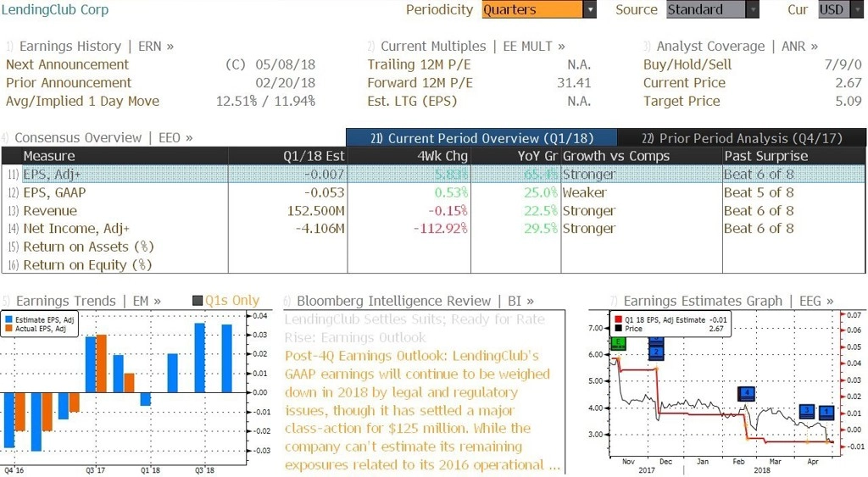Switch to Prior Period Analysis (Q4/17) tab
Viewport: 868px width, 477px height.
[x=742, y=138]
